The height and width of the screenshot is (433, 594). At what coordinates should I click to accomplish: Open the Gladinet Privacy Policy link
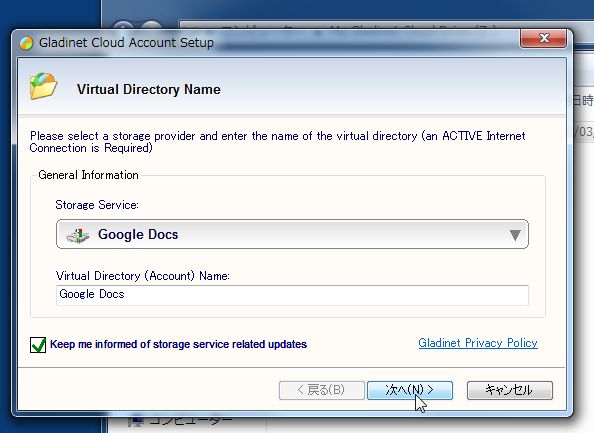pyautogui.click(x=478, y=343)
